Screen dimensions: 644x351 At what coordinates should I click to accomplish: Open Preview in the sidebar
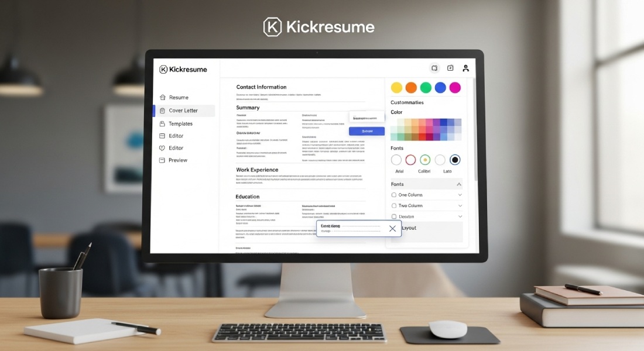point(173,160)
